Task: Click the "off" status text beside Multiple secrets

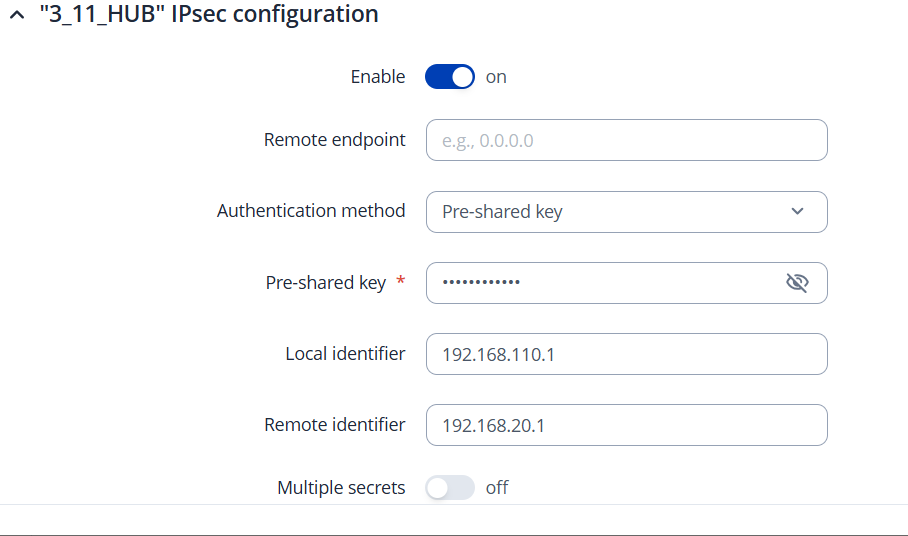Action: (497, 488)
